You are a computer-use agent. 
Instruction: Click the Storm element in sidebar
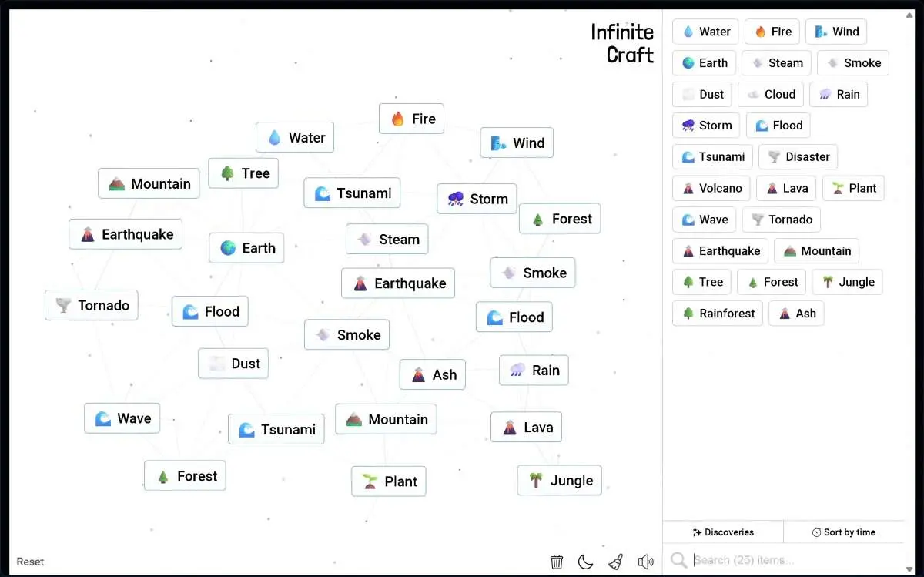(x=706, y=126)
